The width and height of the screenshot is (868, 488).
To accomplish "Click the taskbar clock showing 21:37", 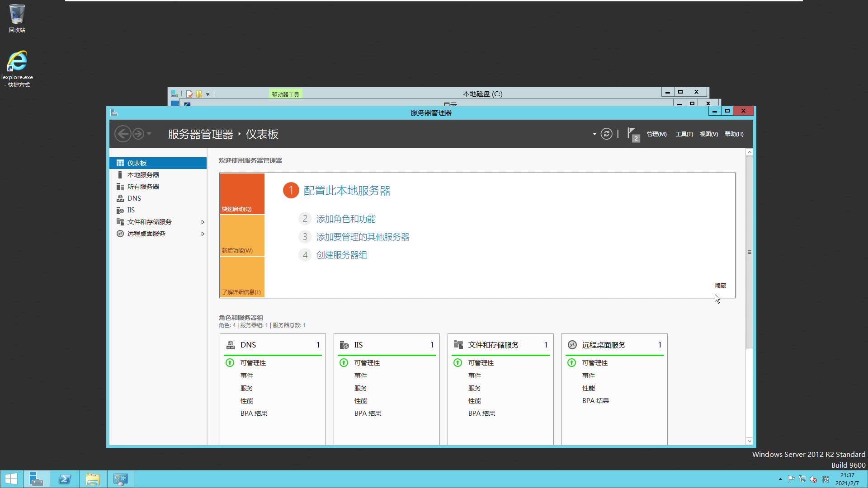I will [847, 479].
